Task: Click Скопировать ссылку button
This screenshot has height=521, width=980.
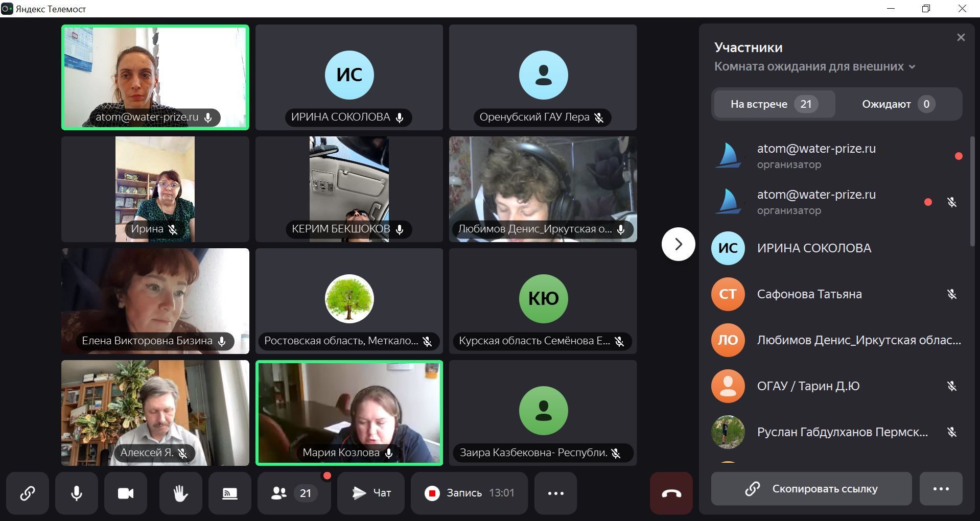Action: [x=811, y=489]
